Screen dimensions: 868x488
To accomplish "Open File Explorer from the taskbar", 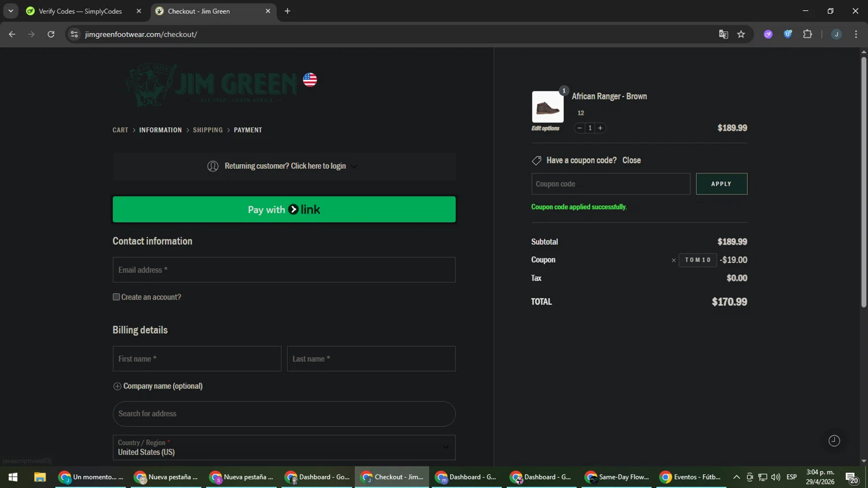I will click(x=40, y=477).
